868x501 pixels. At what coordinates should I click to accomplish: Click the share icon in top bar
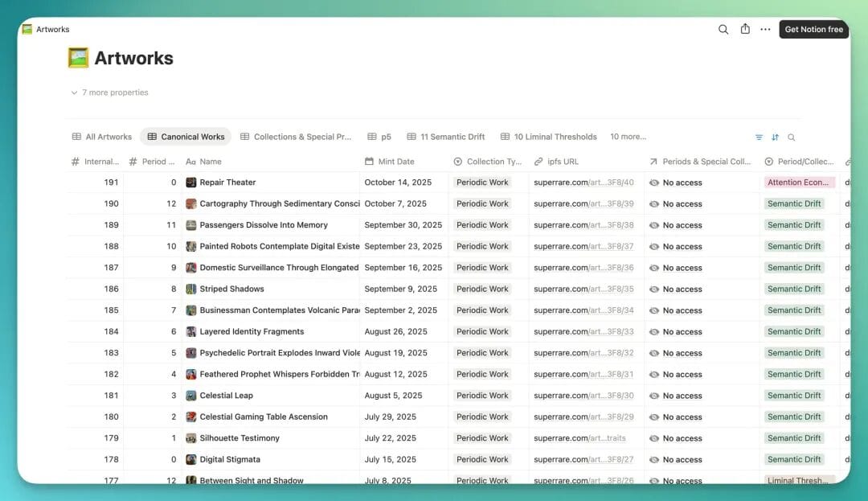coord(745,29)
